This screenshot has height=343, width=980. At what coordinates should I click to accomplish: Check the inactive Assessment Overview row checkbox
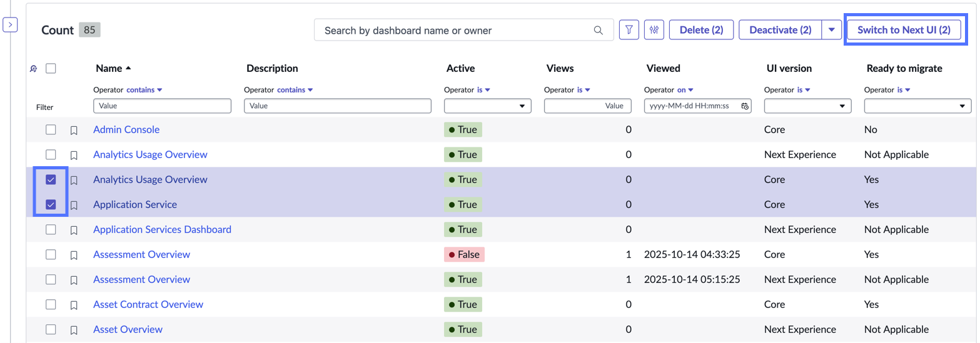click(x=51, y=254)
